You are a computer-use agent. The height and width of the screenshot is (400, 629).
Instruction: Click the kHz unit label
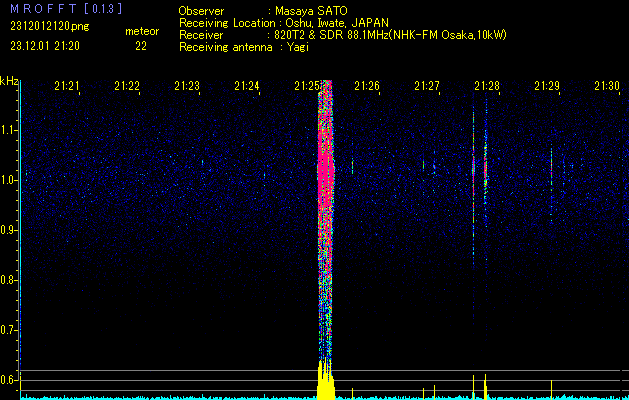point(9,81)
